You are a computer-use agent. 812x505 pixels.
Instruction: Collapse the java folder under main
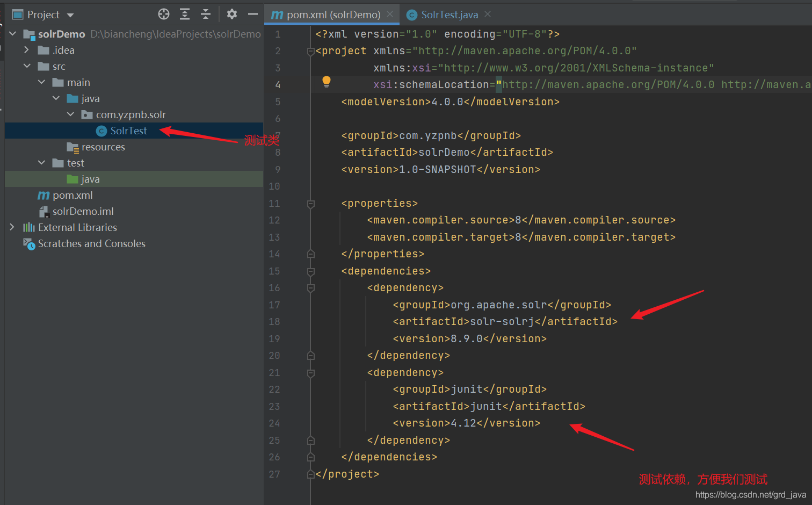(56, 98)
